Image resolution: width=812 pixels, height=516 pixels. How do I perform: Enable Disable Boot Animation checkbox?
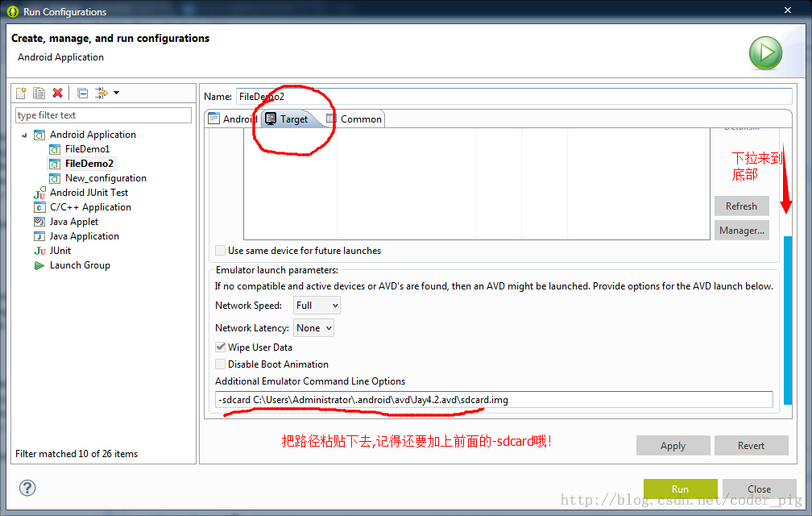(x=221, y=364)
